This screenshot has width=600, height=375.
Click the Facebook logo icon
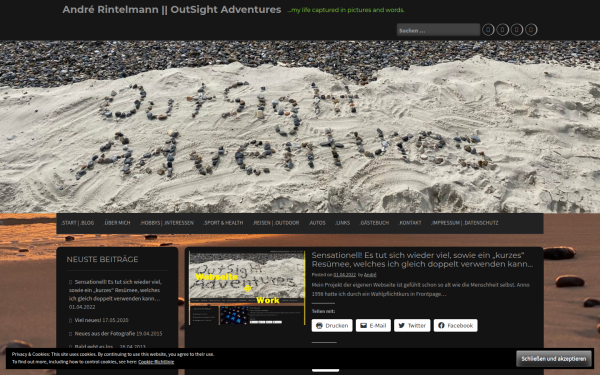tap(441, 325)
